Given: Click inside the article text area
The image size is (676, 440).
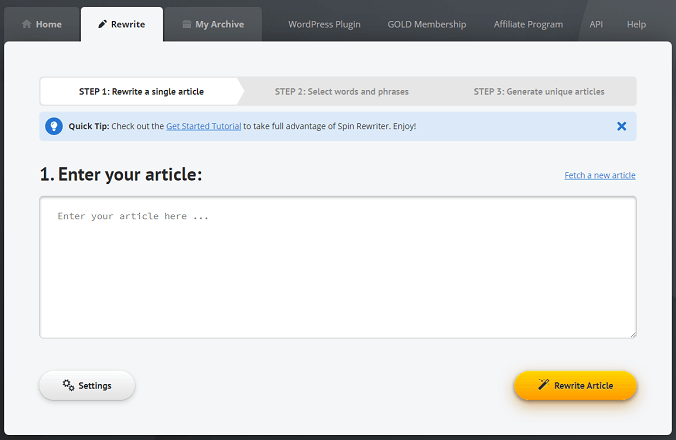Looking at the screenshot, I should click(x=338, y=267).
